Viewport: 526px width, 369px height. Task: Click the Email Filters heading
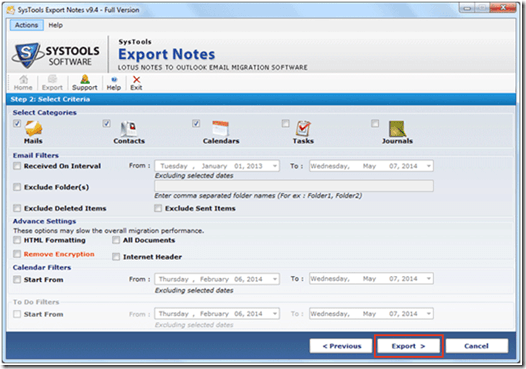pyautogui.click(x=36, y=156)
